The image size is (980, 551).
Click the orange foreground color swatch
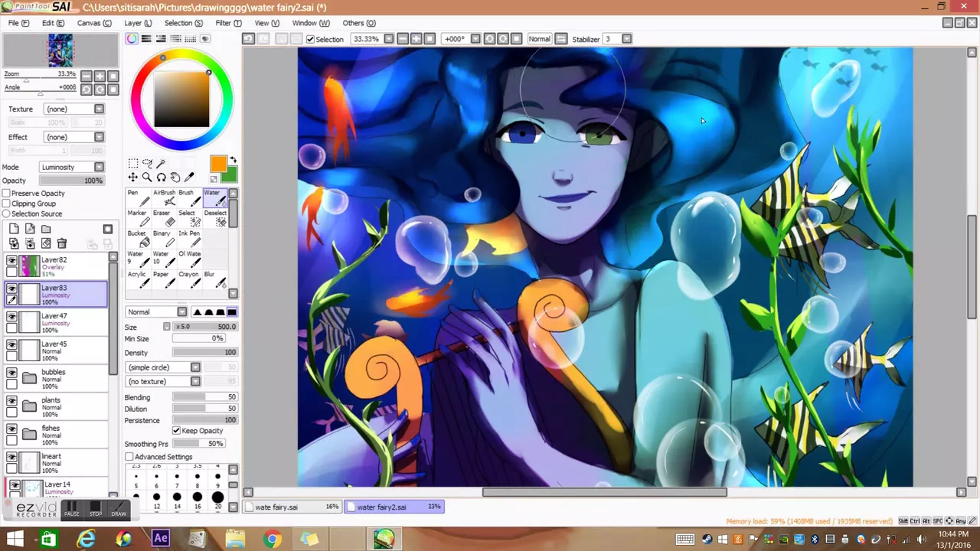click(x=218, y=164)
